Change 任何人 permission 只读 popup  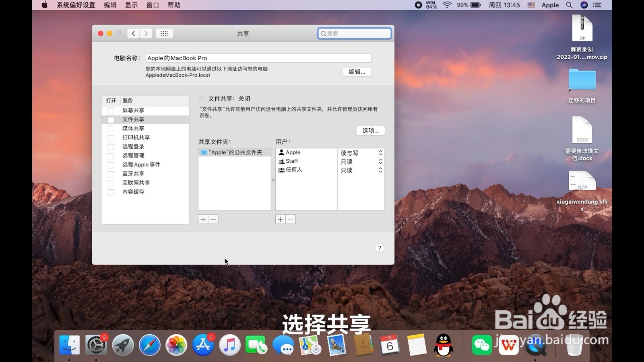pos(361,170)
